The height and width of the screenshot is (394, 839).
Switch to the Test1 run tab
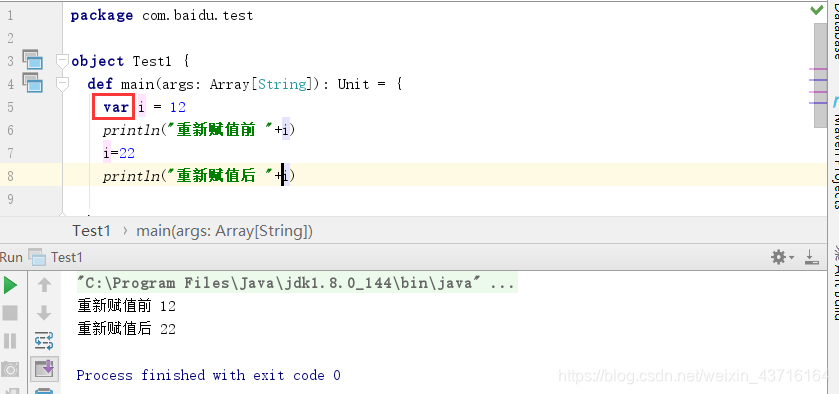(x=56, y=257)
